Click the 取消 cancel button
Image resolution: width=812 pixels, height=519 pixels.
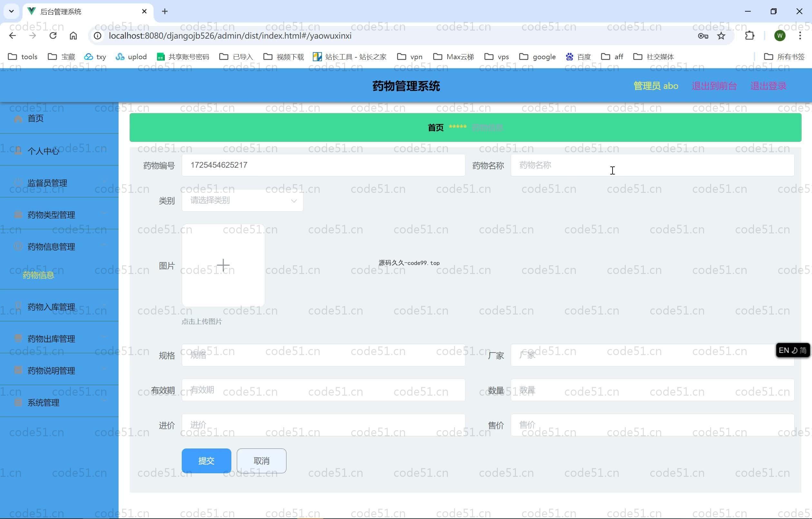pyautogui.click(x=261, y=461)
